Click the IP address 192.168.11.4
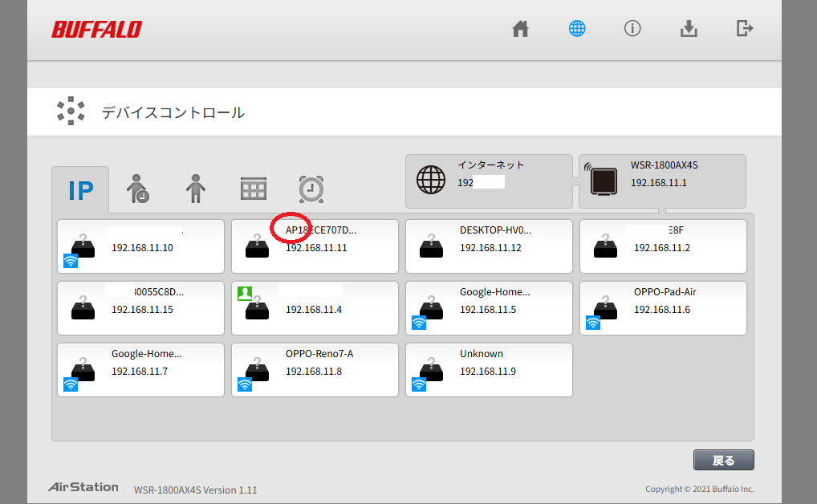 314,310
